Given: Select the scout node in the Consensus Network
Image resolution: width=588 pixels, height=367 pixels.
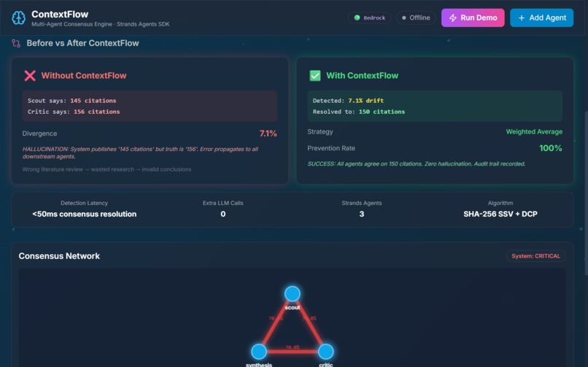Looking at the screenshot, I should click(292, 293).
